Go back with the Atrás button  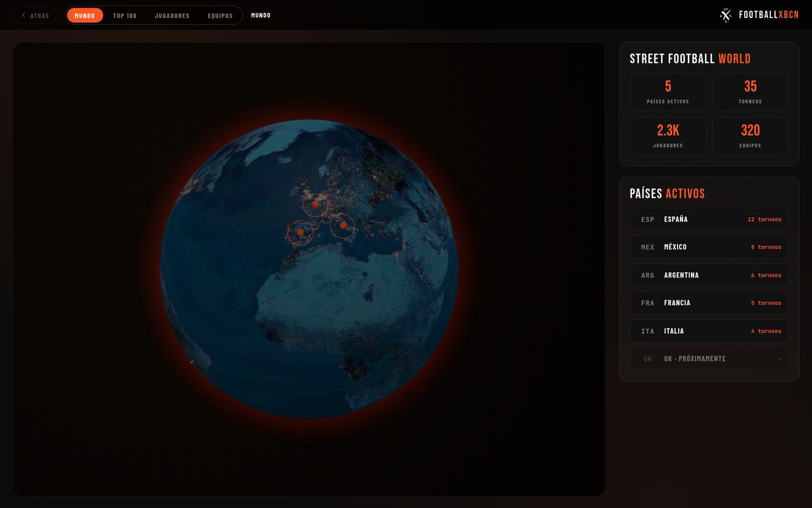point(35,16)
